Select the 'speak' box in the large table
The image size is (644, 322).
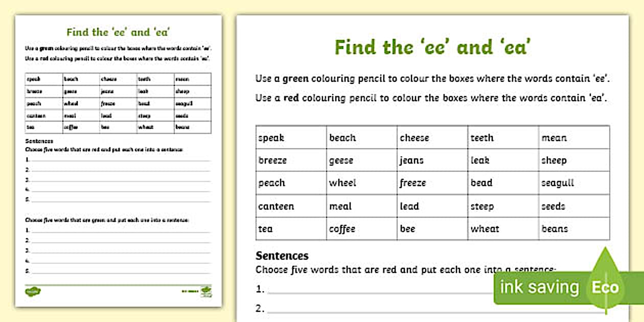pos(291,138)
